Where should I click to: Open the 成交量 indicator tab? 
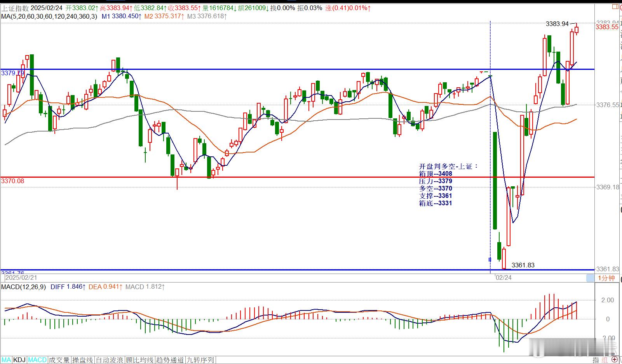click(59, 360)
